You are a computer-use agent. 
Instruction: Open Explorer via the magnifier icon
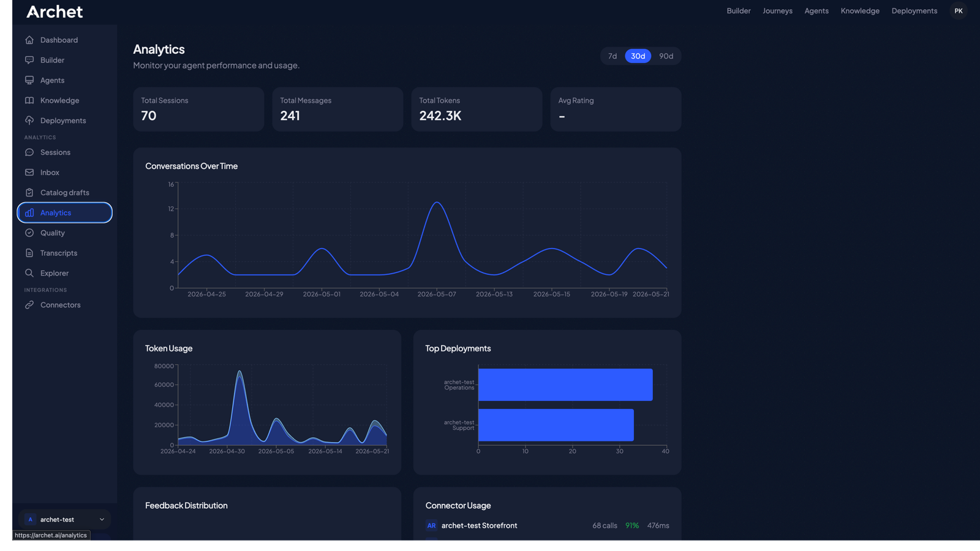coord(29,273)
